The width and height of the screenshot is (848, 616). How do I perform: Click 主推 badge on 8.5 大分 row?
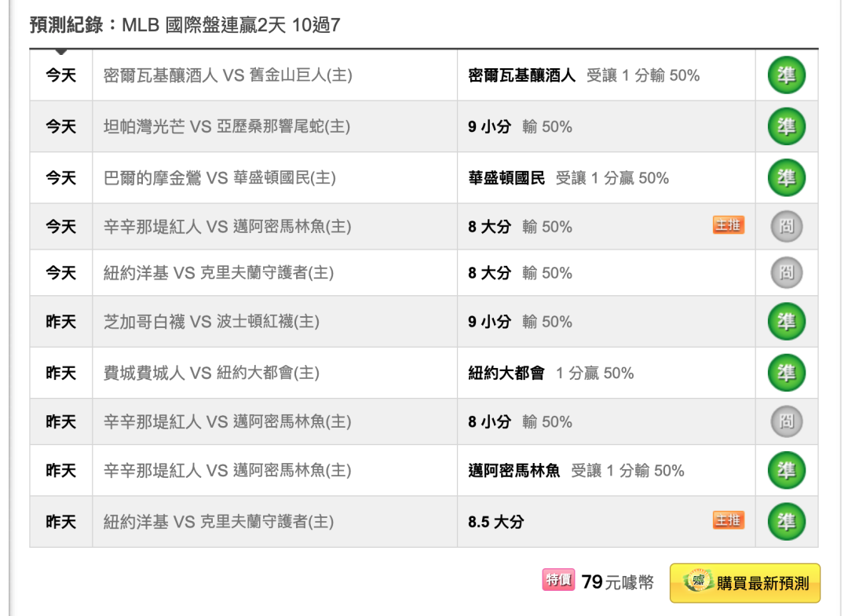pyautogui.click(x=728, y=519)
